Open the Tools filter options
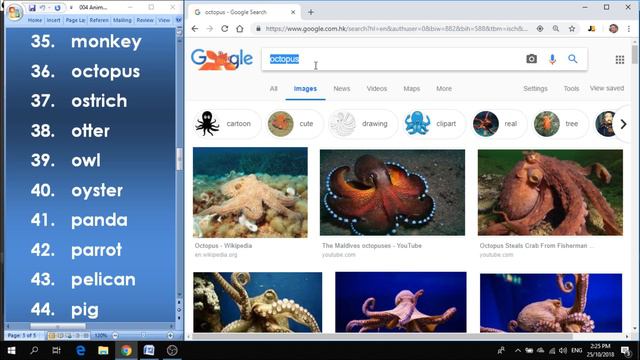Screen dimensions: 640x360 pos(571,89)
